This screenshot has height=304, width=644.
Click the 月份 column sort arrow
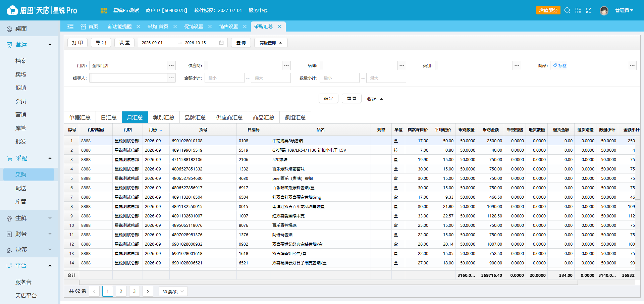coord(161,130)
